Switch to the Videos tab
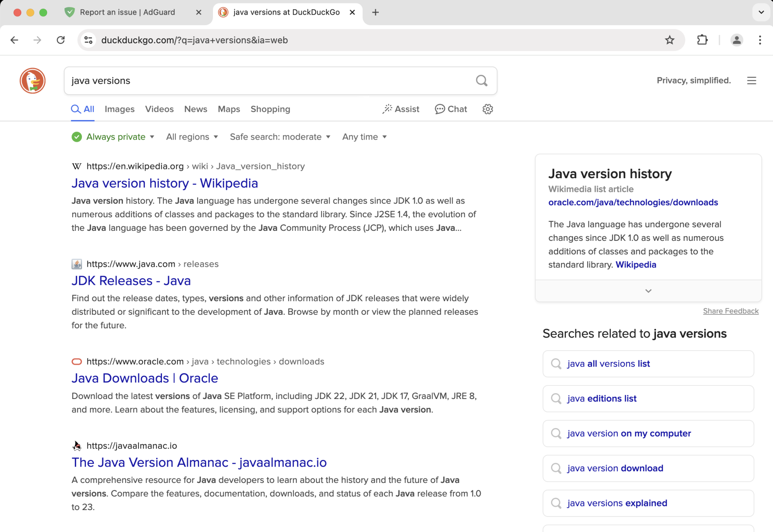 (159, 109)
